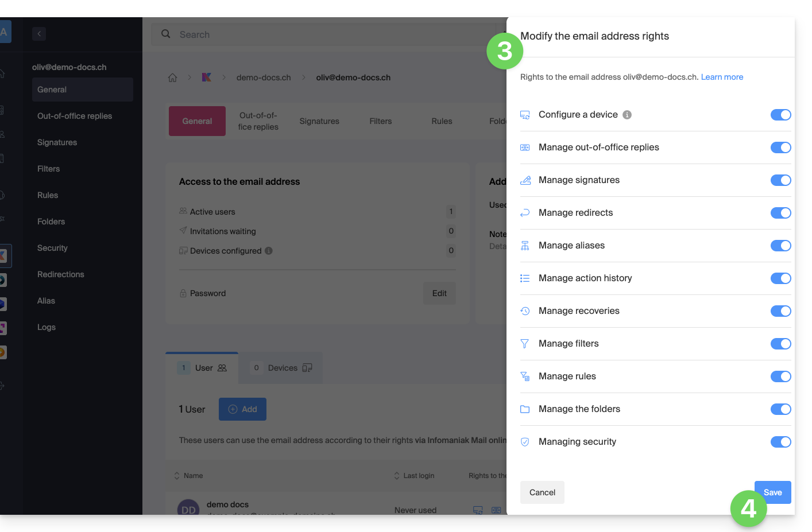Screen dimensions: 812x532
Task: Sort the user table by Last login
Action: (x=414, y=476)
